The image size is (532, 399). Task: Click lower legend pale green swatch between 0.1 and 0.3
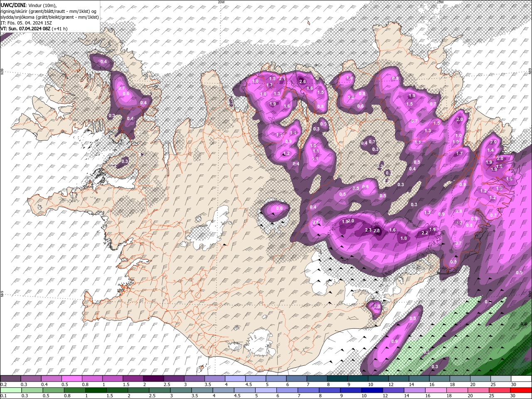[x=11, y=390]
